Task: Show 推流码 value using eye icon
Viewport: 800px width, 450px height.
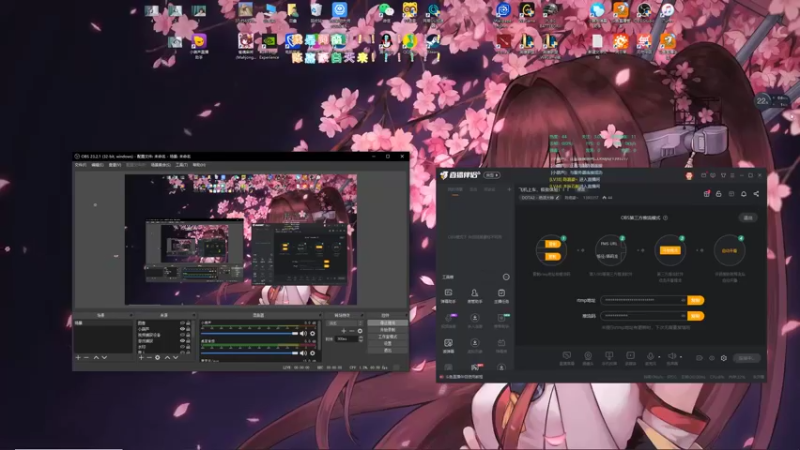Action: coord(683,316)
